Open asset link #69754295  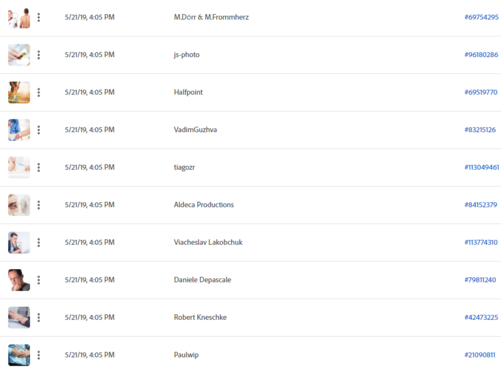tap(481, 17)
